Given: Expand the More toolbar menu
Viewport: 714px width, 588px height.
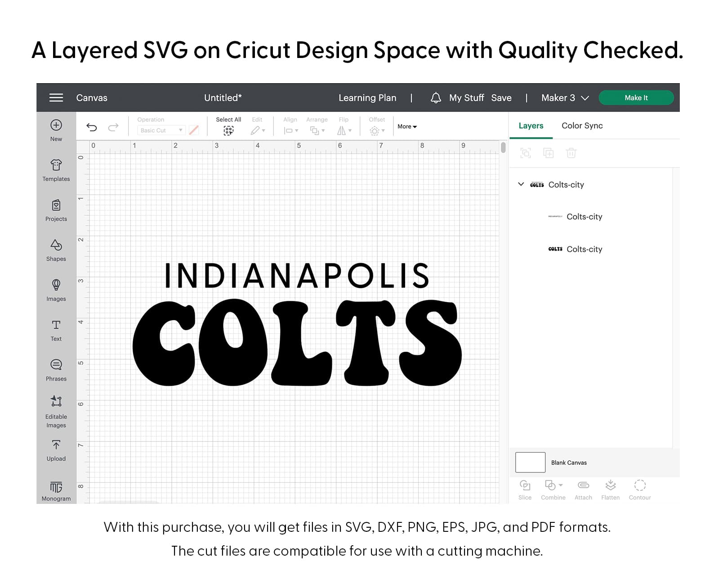Looking at the screenshot, I should pos(407,127).
